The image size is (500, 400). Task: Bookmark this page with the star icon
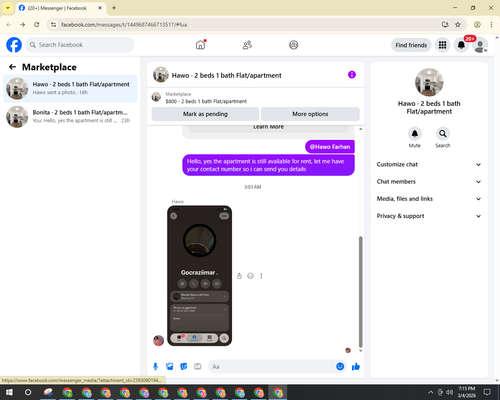click(458, 25)
